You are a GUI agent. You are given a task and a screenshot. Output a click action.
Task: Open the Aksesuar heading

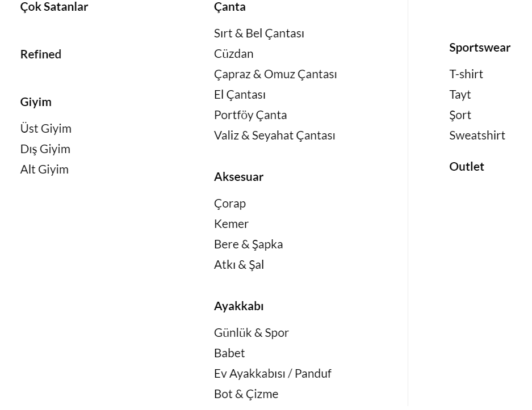tap(238, 177)
